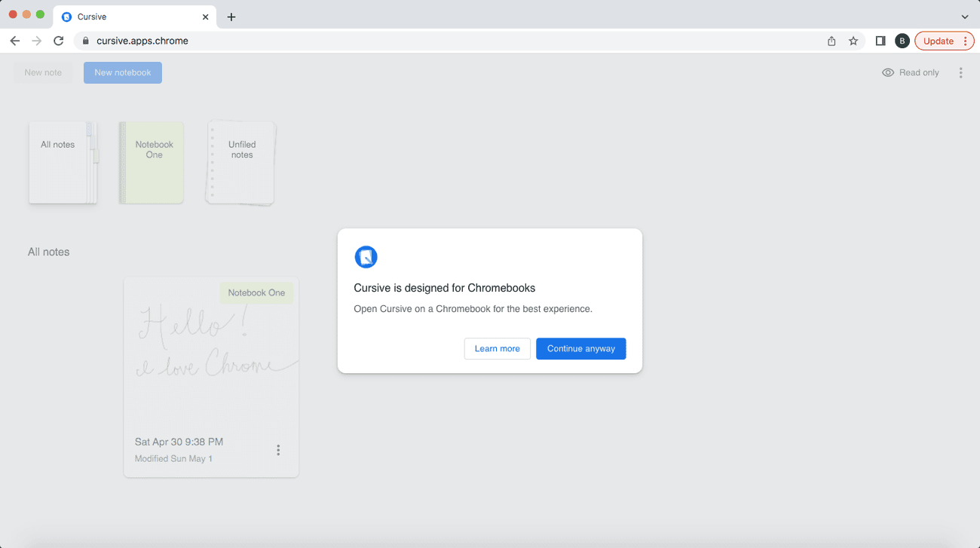Open the note card's three-dot options menu

[278, 449]
